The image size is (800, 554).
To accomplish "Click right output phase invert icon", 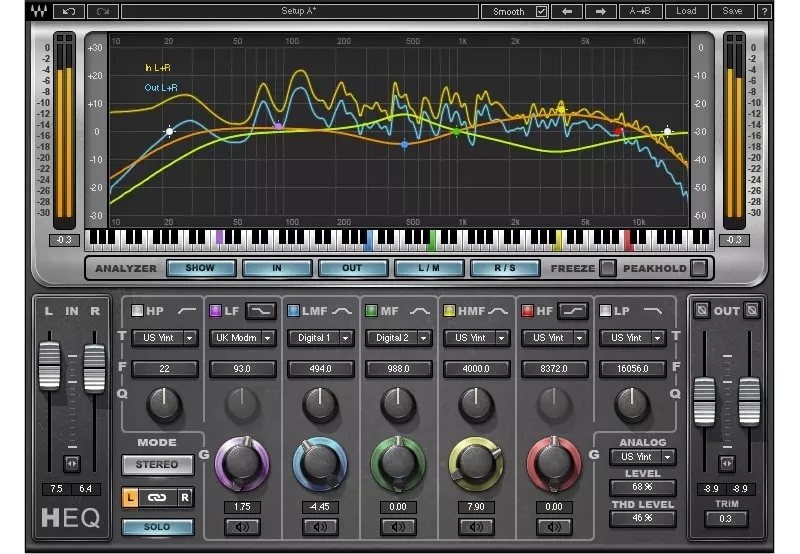I will [x=752, y=310].
